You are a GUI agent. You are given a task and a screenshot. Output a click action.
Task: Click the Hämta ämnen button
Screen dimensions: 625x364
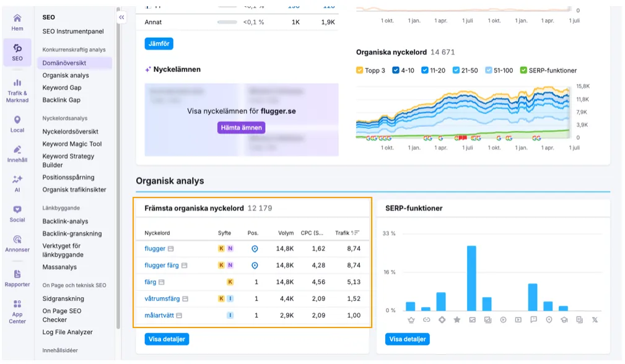pyautogui.click(x=241, y=128)
